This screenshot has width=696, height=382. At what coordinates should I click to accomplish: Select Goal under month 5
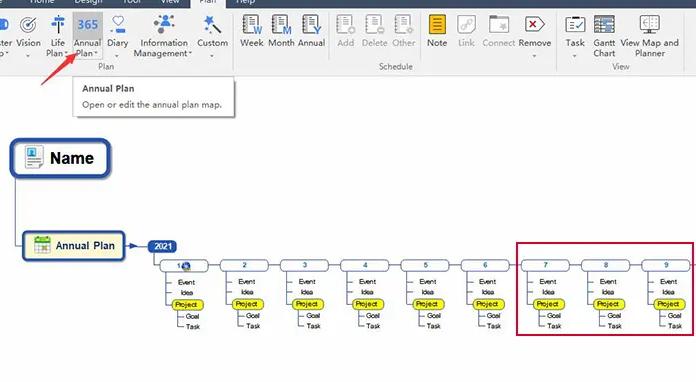pyautogui.click(x=434, y=316)
